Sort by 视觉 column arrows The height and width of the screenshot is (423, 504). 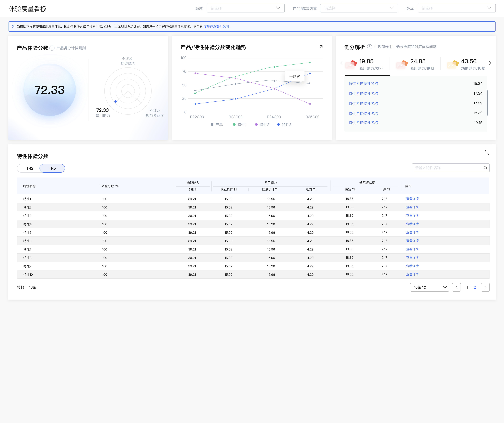tap(315, 189)
